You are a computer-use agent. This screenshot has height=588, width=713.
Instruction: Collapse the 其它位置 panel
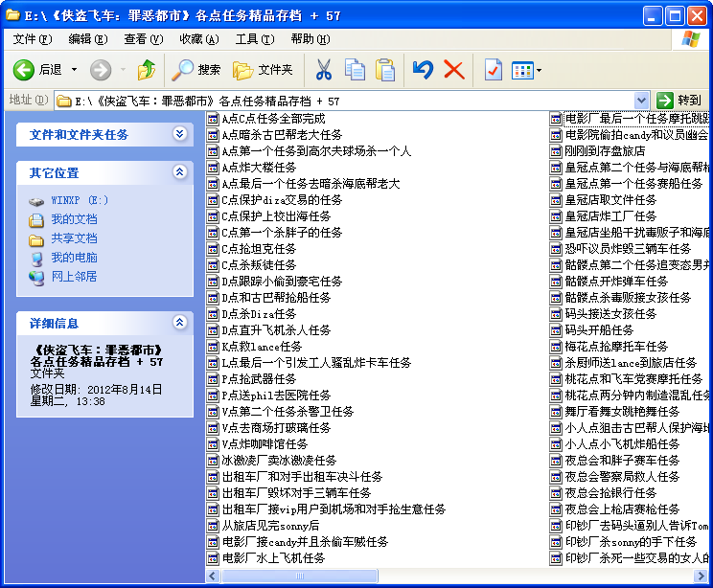pos(179,171)
